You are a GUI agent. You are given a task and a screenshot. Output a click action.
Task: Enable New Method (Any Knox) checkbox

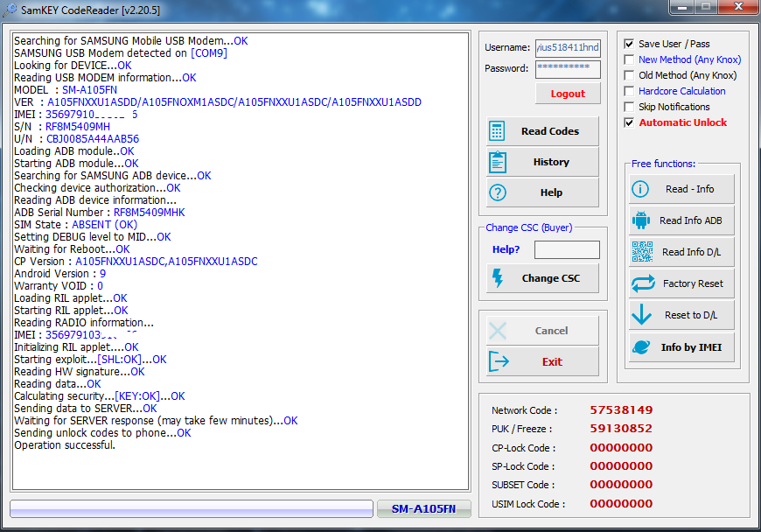tap(629, 59)
